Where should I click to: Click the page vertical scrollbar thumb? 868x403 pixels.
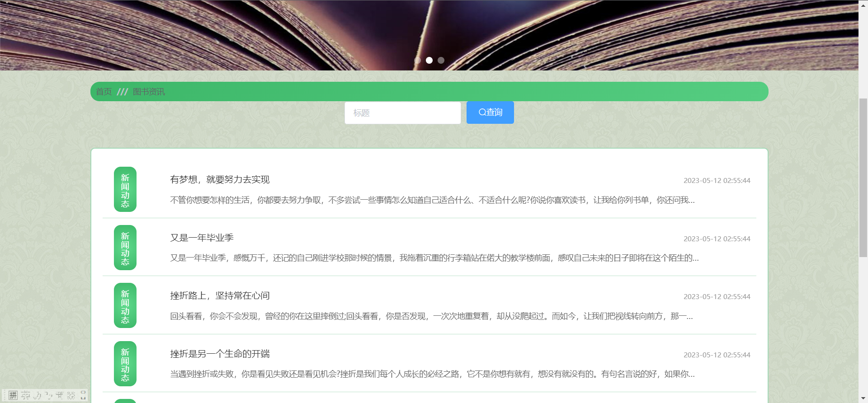tap(863, 178)
